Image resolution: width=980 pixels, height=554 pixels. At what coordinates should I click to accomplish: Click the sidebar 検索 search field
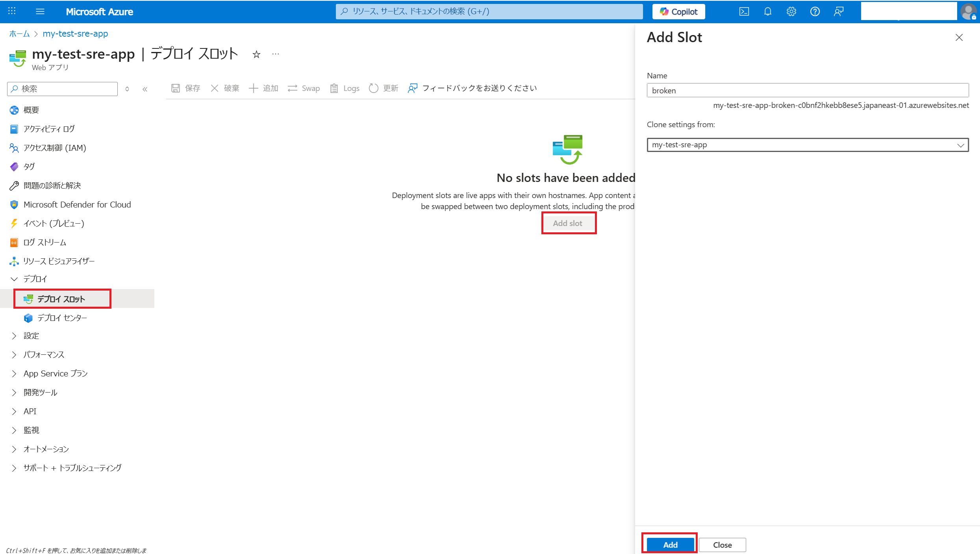pyautogui.click(x=62, y=89)
